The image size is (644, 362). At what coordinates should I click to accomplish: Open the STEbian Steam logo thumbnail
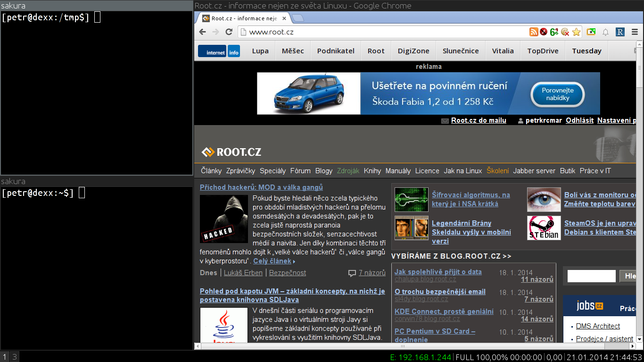click(x=544, y=228)
